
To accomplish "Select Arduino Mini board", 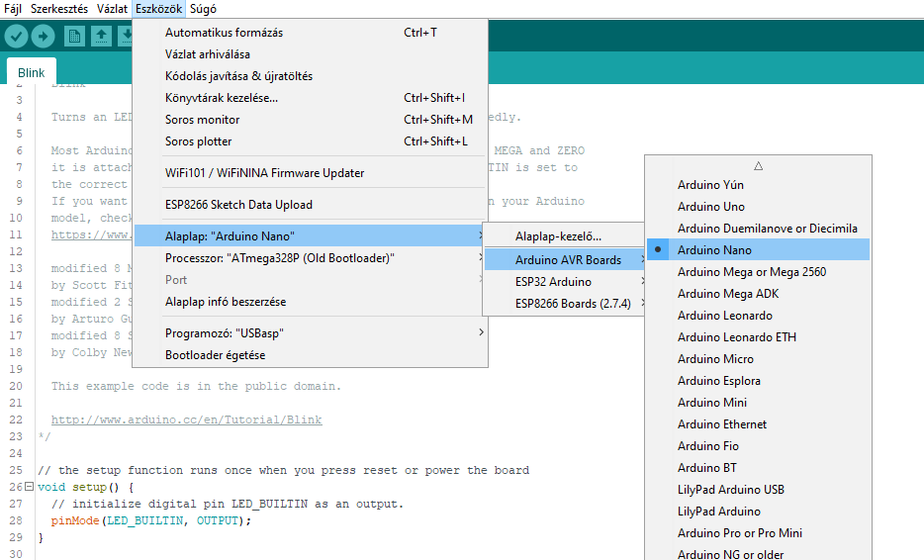I will [x=758, y=403].
